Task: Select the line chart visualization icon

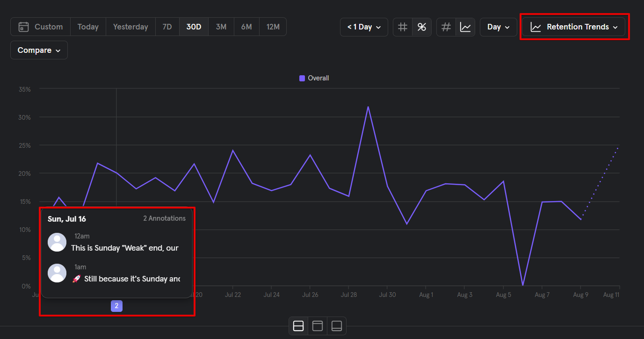Action: pos(465,27)
